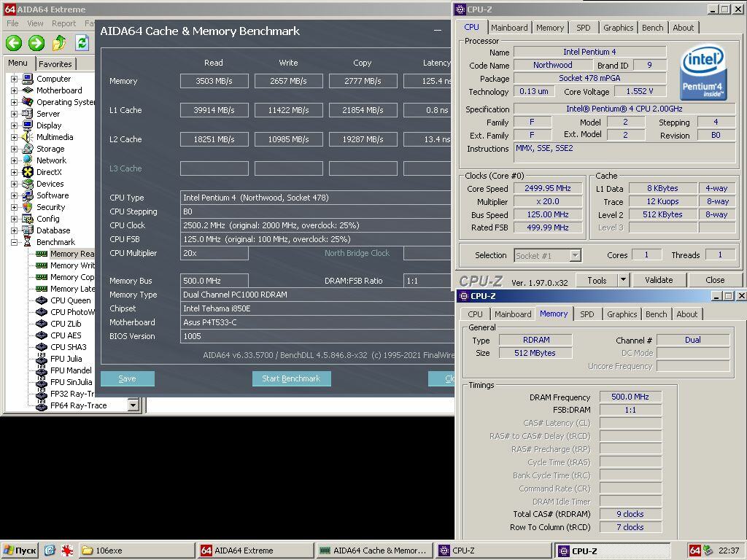Switch to the Favorites tab in AIDA64
Viewport: 747px width, 560px height.
(x=55, y=64)
